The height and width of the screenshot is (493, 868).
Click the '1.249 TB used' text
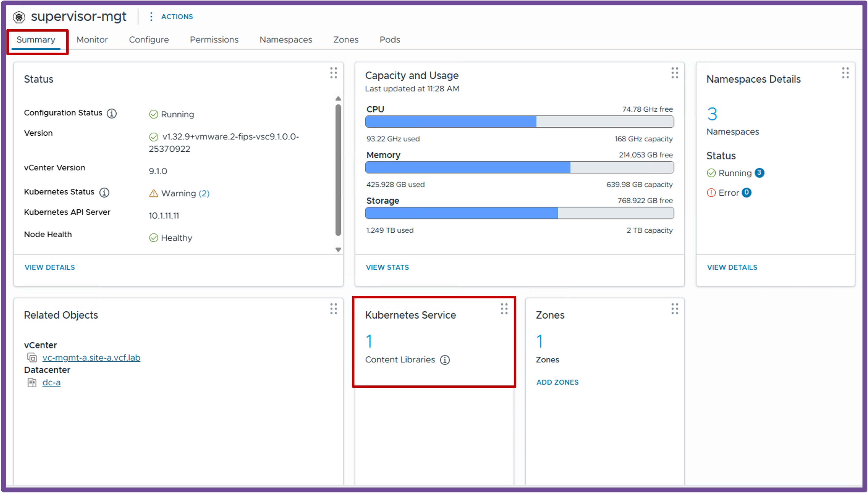[x=390, y=230]
